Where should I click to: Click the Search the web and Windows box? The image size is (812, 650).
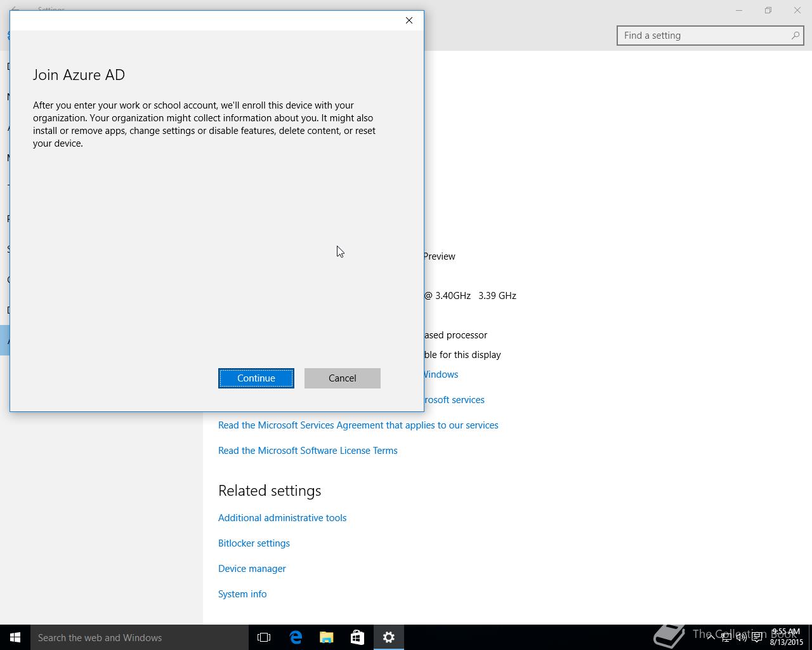(140, 637)
